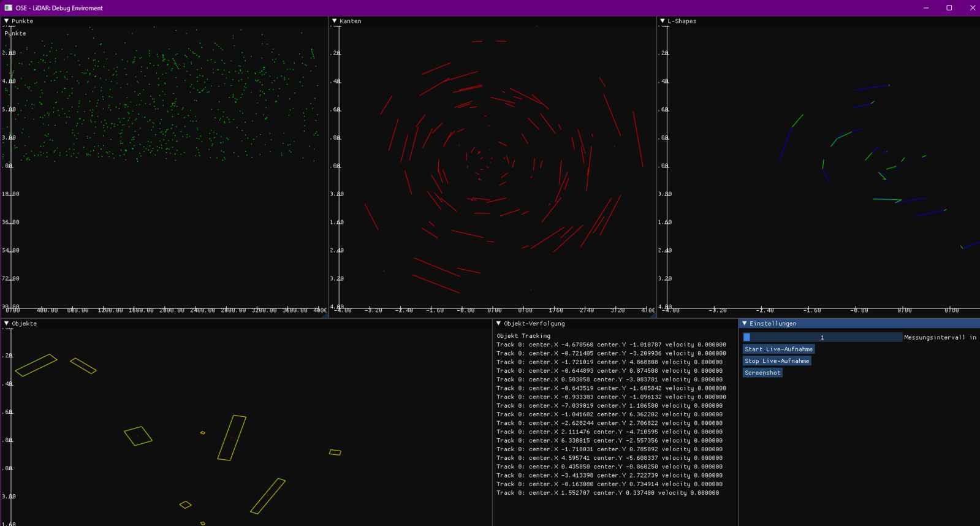Select the first Track 0 line in Objekt Tracking

pos(610,345)
